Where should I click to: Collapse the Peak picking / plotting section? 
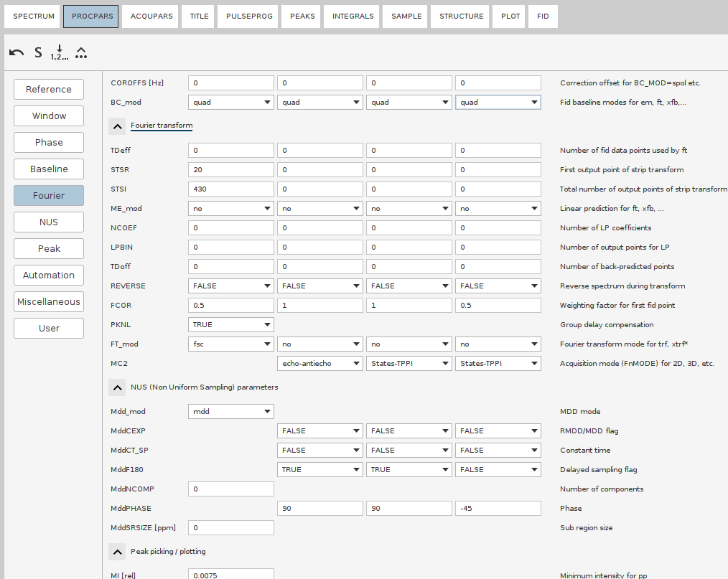[x=117, y=551]
